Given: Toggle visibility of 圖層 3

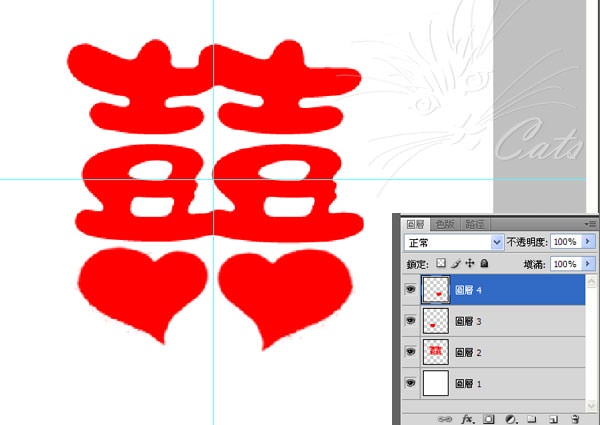Looking at the screenshot, I should tap(409, 321).
